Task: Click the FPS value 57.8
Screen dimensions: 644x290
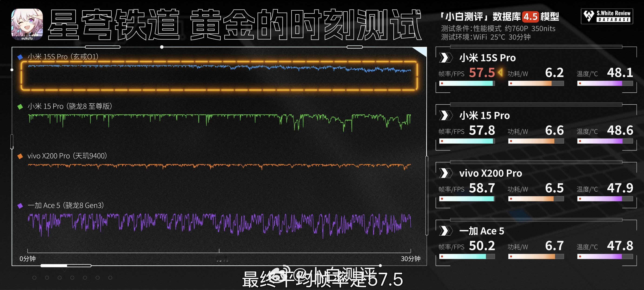Action: pos(482,130)
